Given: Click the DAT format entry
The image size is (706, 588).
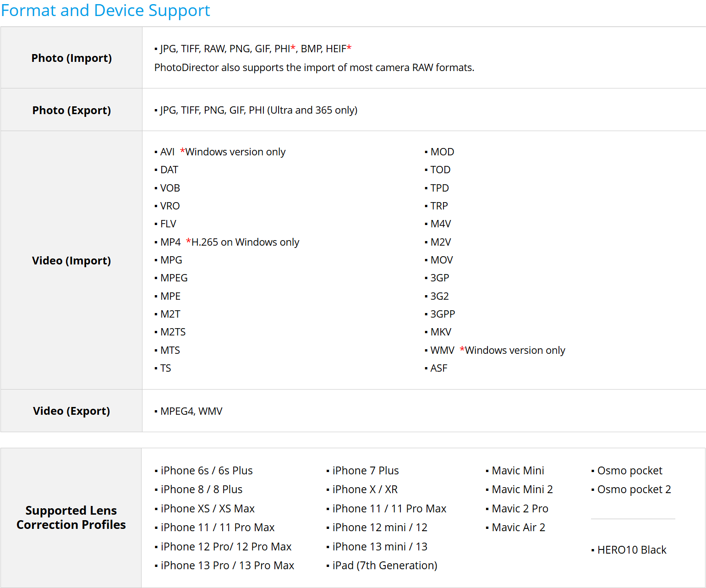Looking at the screenshot, I should coord(169,170).
